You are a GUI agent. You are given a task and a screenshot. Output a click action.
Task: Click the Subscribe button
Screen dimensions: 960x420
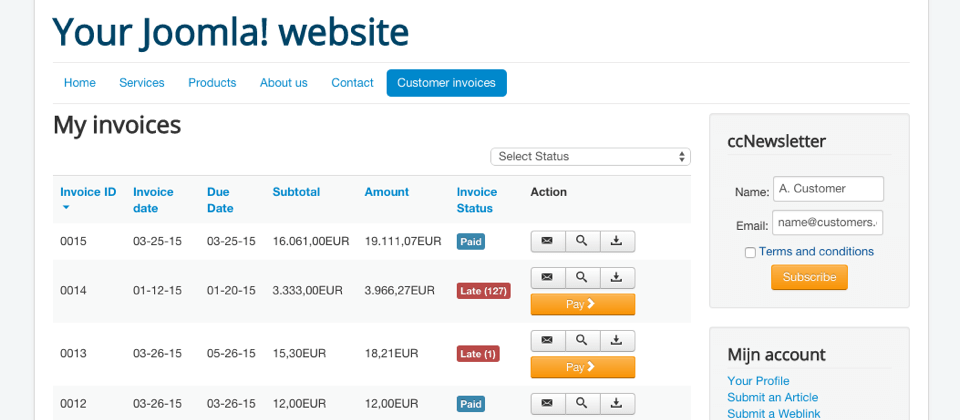point(809,277)
